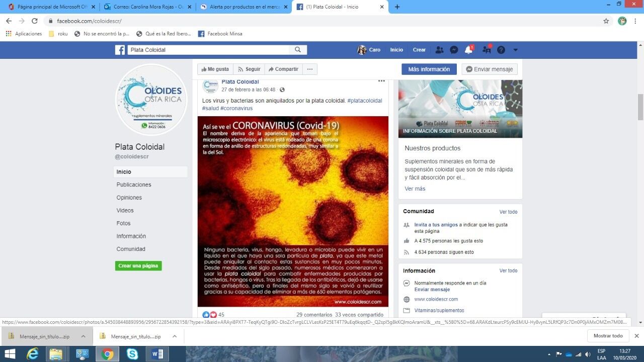Open the Chrome three-dot menu

coord(636,21)
